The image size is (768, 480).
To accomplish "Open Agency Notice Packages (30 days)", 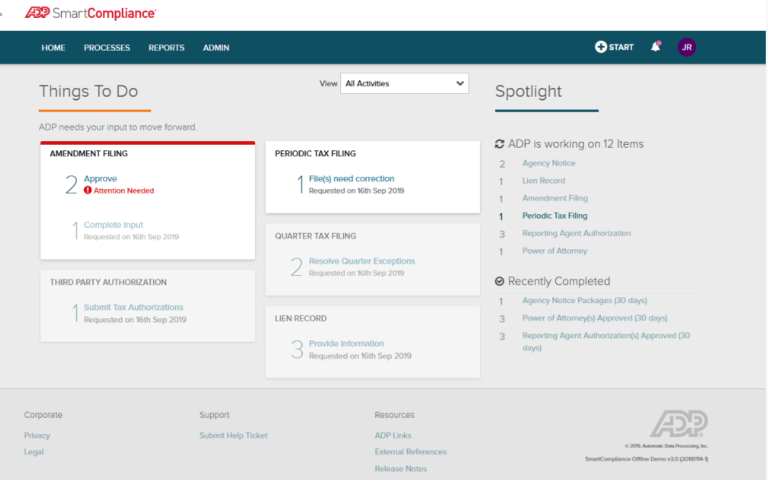I will 584,300.
